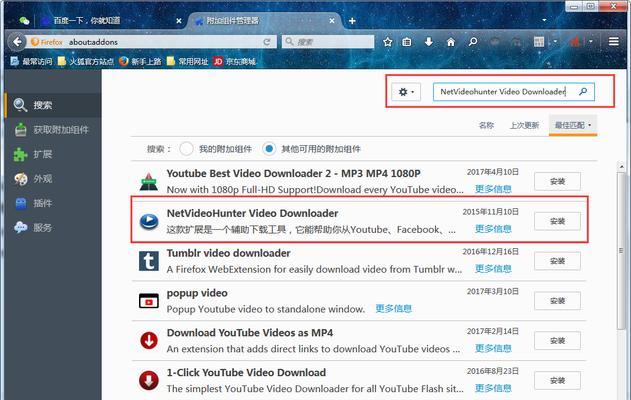Click the toolbar magnifier search icon
The image size is (631, 400).
[x=473, y=41]
